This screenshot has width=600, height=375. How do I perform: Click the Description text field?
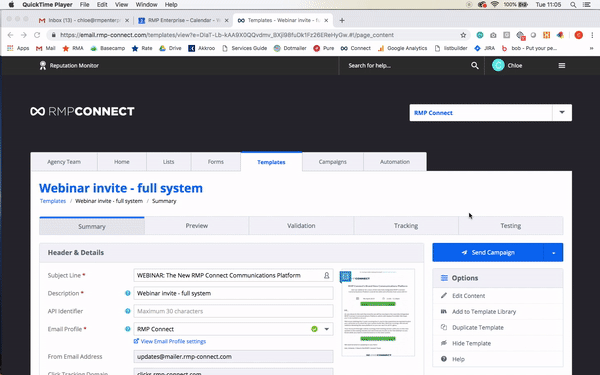(233, 293)
